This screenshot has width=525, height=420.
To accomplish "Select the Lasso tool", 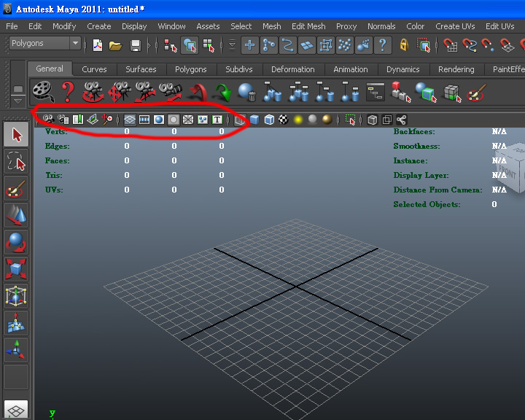I will coord(16,161).
